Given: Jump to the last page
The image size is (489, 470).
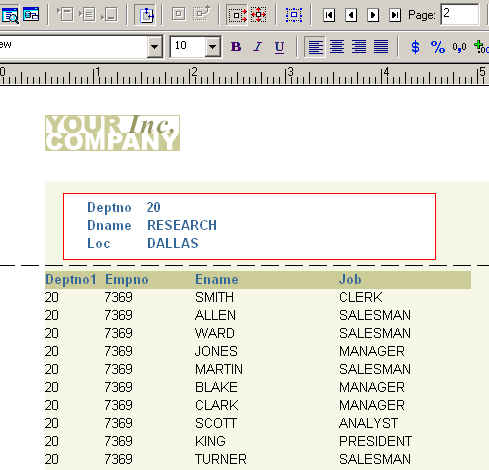Looking at the screenshot, I should (x=395, y=15).
